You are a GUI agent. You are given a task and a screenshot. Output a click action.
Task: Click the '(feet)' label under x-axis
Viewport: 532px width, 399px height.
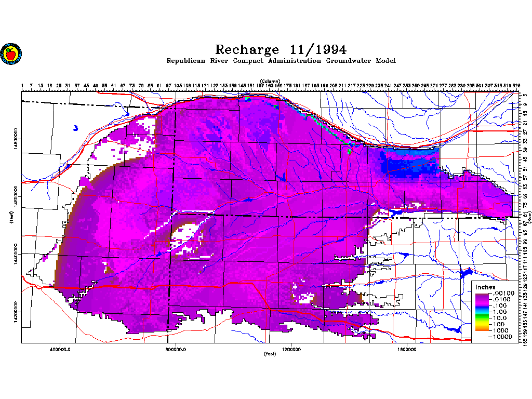[x=270, y=354]
